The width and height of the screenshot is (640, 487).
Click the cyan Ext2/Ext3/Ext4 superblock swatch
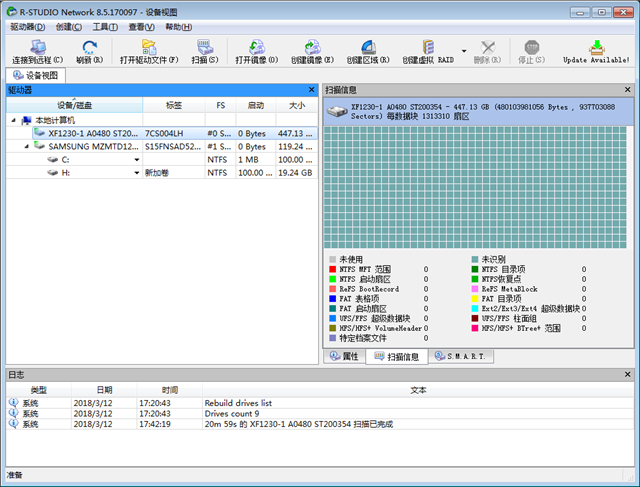[x=475, y=308]
